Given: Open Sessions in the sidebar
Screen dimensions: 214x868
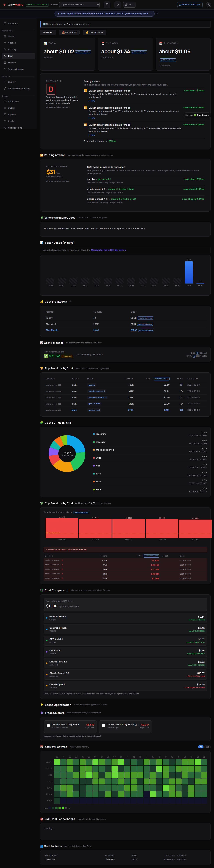Looking at the screenshot, I should coord(13,24).
